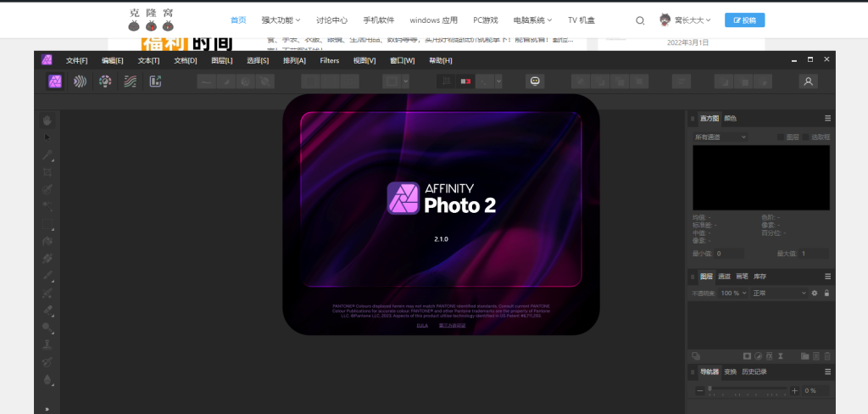868x414 pixels.
Task: Click the 最小值 input field
Action: 728,254
